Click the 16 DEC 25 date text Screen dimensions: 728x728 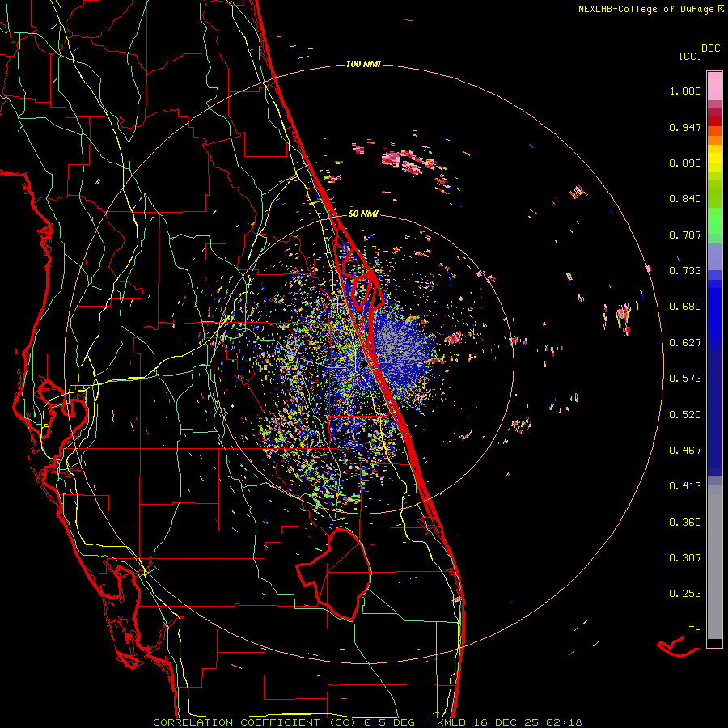click(506, 722)
